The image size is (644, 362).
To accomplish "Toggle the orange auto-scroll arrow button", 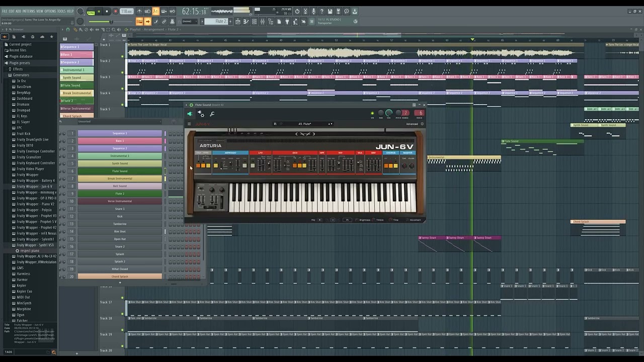I will tap(147, 21).
